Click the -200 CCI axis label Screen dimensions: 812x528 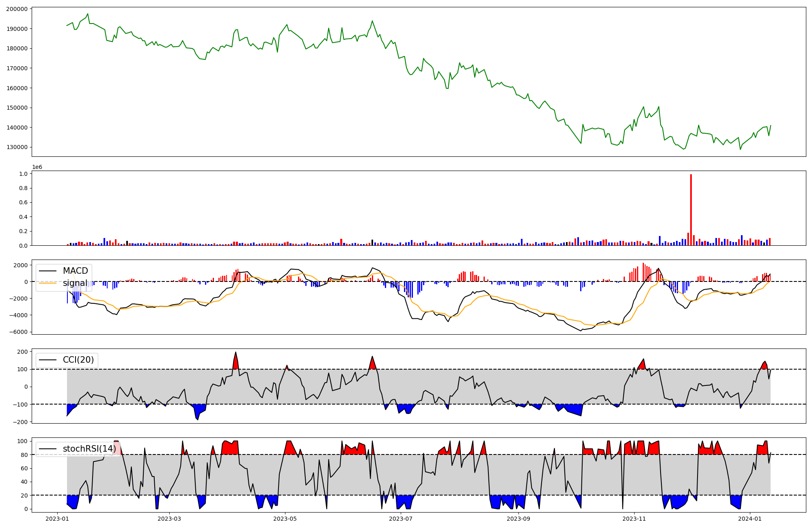pyautogui.click(x=20, y=422)
